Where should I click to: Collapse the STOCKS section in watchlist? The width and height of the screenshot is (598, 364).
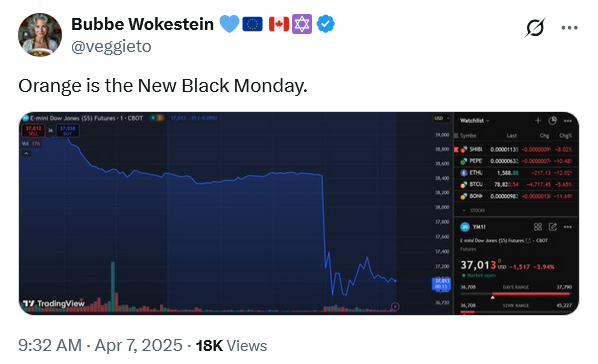473,210
